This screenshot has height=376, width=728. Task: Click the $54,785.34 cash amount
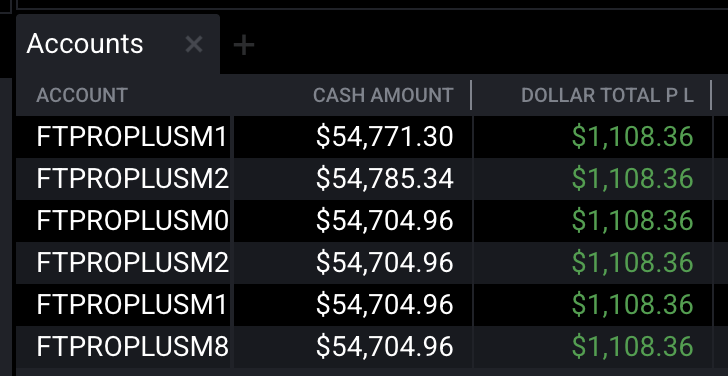[384, 179]
